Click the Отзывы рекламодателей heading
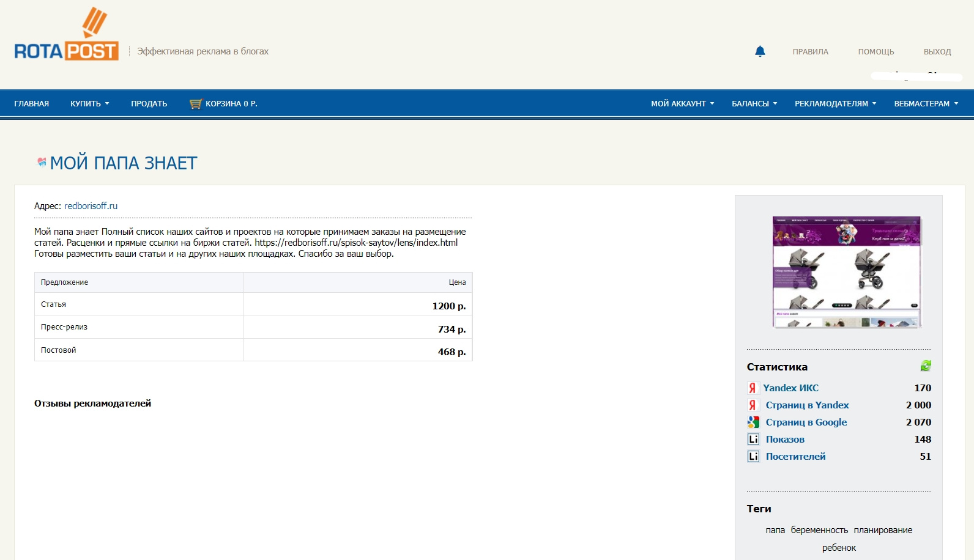The width and height of the screenshot is (974, 560). [x=92, y=403]
